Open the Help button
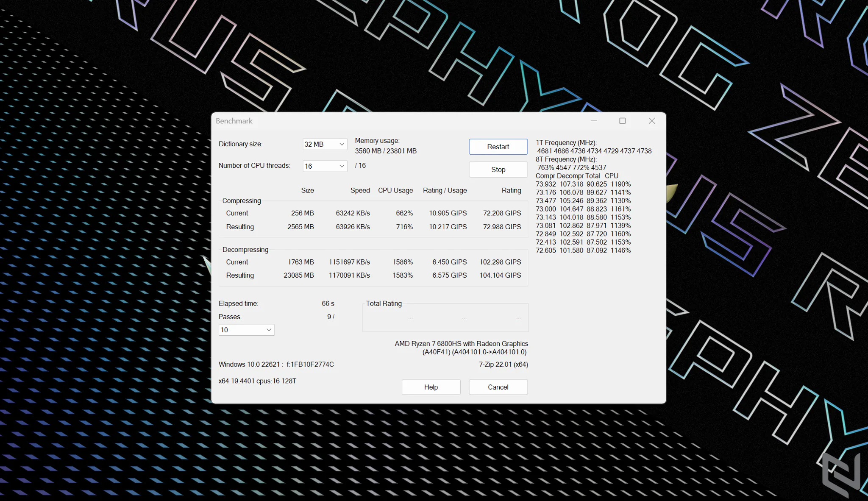Screen dimensions: 868x501 click(x=431, y=387)
